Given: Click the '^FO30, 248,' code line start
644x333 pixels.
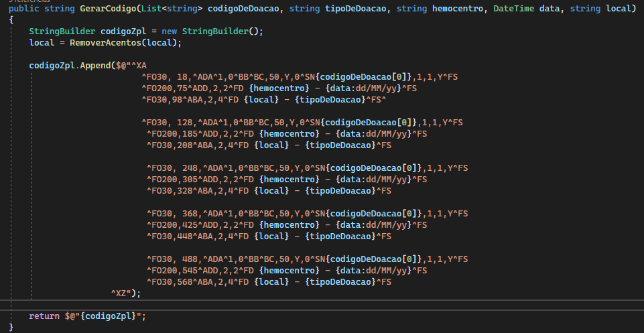Looking at the screenshot, I should [x=172, y=168].
